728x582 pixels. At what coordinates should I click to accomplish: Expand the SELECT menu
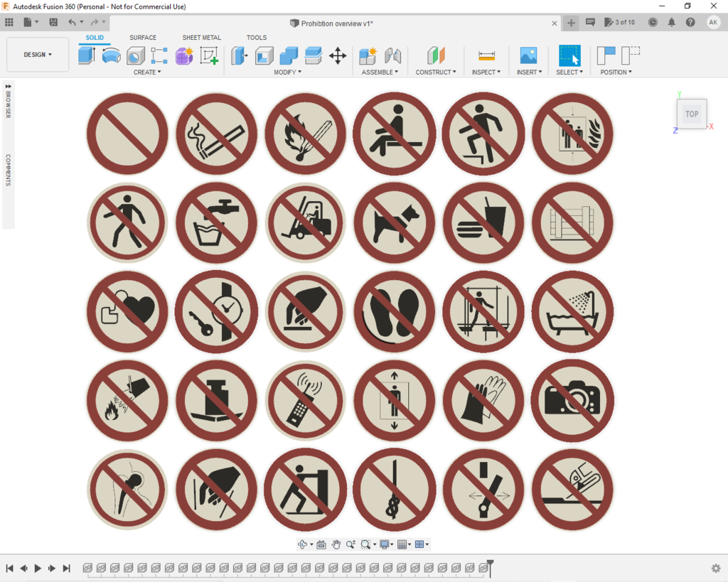point(569,72)
